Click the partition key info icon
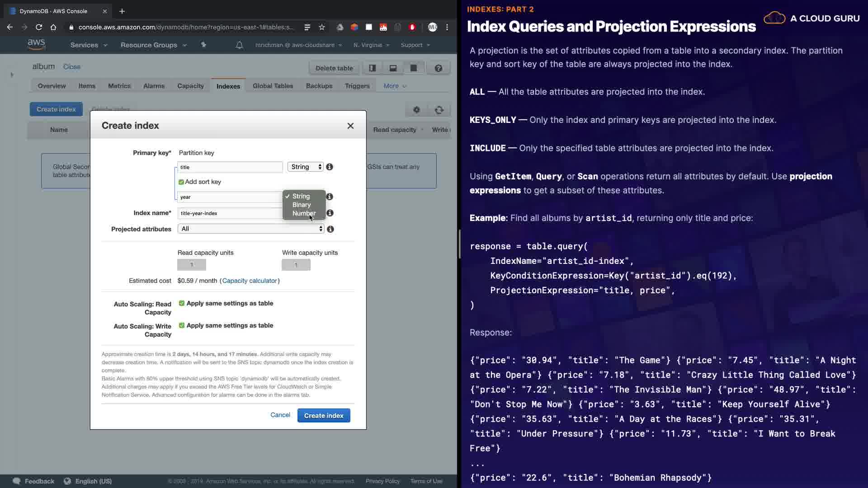Screen dimensions: 868x488 pyautogui.click(x=330, y=167)
